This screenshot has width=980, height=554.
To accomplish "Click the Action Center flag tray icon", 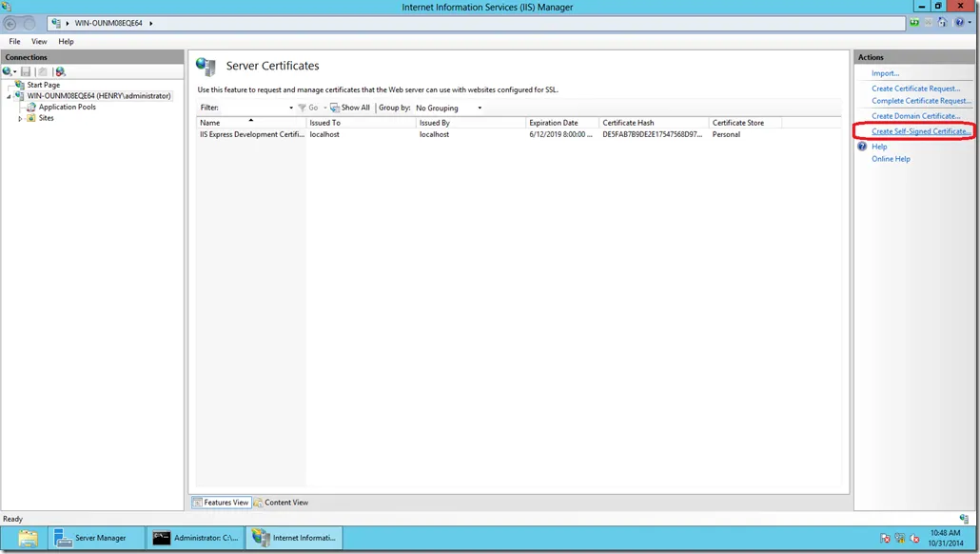I will 885,538.
